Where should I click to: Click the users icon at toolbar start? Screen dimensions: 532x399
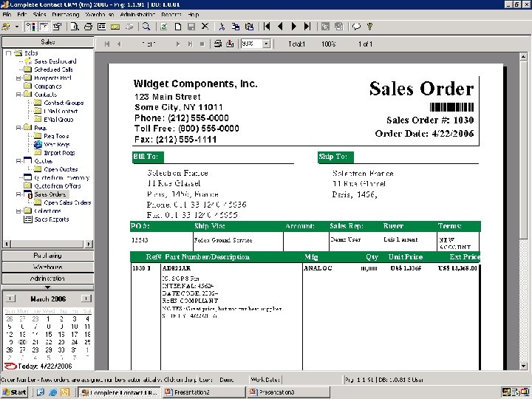6,27
